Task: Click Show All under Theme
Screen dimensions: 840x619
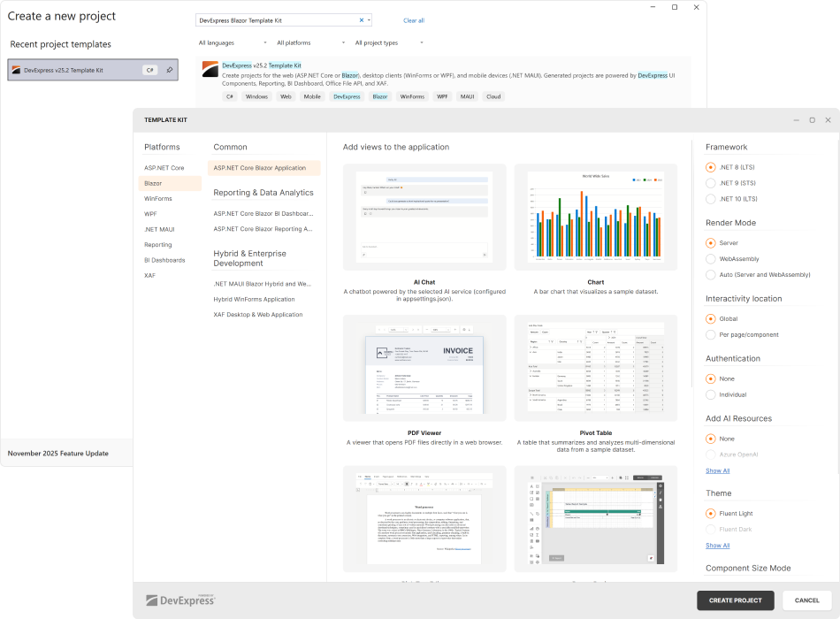Action: [717, 546]
